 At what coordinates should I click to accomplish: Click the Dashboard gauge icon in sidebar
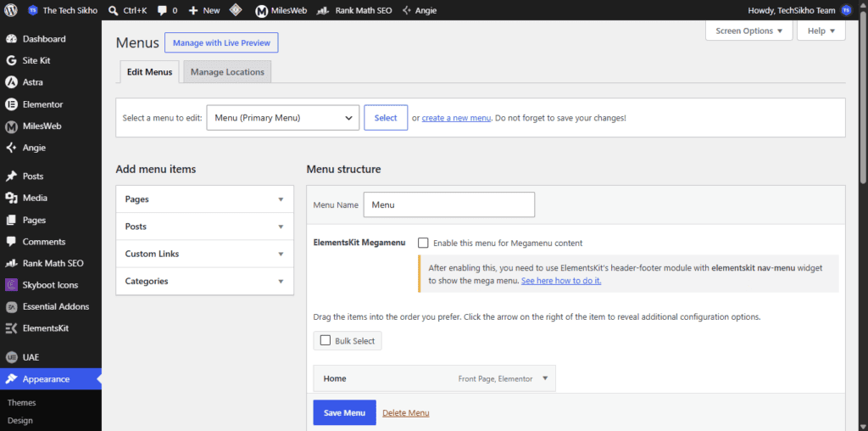click(x=11, y=39)
